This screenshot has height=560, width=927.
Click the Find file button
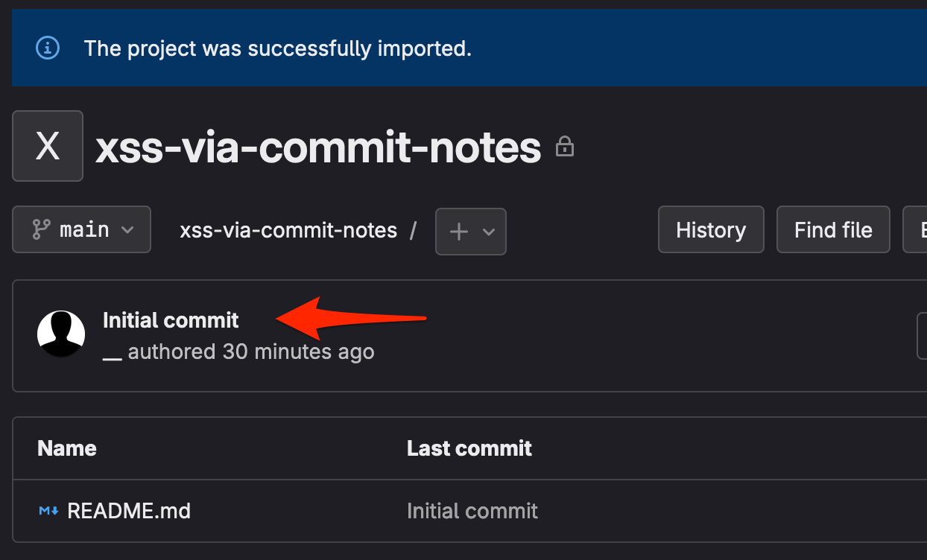pyautogui.click(x=833, y=230)
